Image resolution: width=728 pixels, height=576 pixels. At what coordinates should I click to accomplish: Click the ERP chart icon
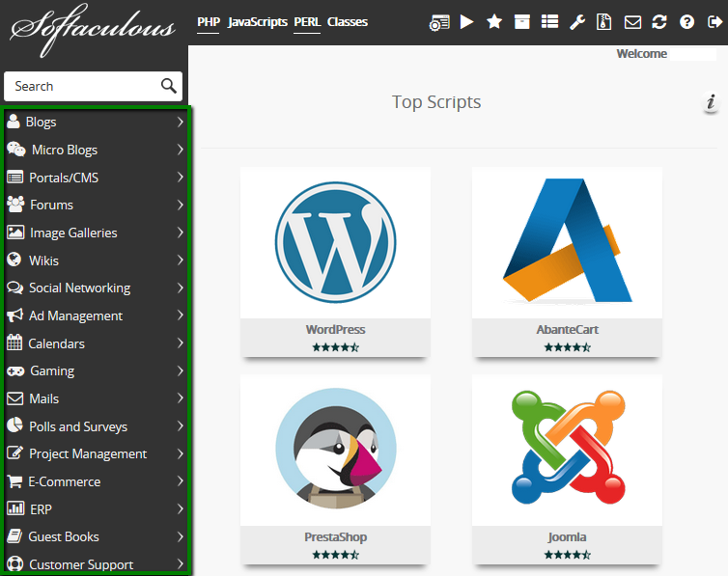15,508
